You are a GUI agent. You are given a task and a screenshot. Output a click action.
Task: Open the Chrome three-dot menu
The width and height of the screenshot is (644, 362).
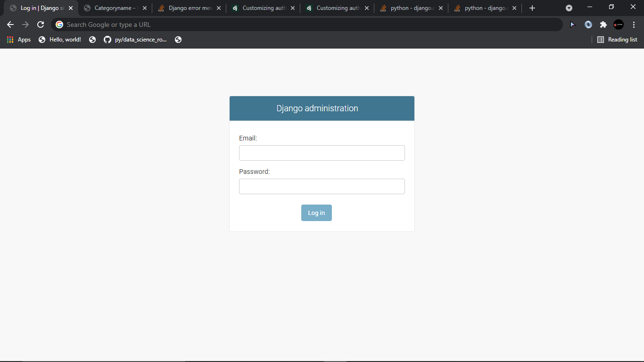[x=634, y=25]
